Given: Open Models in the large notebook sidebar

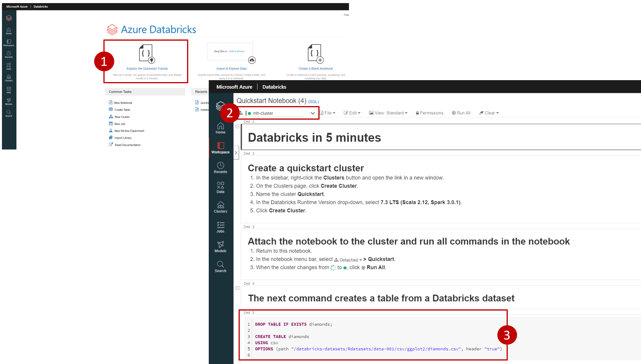Looking at the screenshot, I should 220,247.
